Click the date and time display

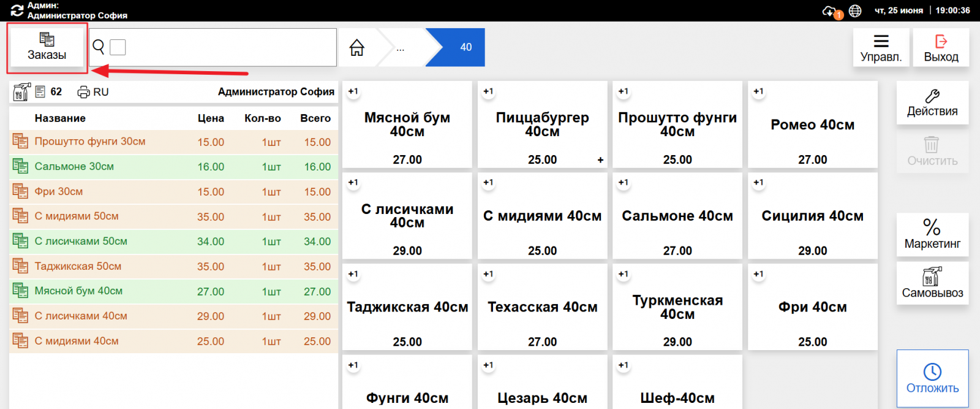point(922,10)
